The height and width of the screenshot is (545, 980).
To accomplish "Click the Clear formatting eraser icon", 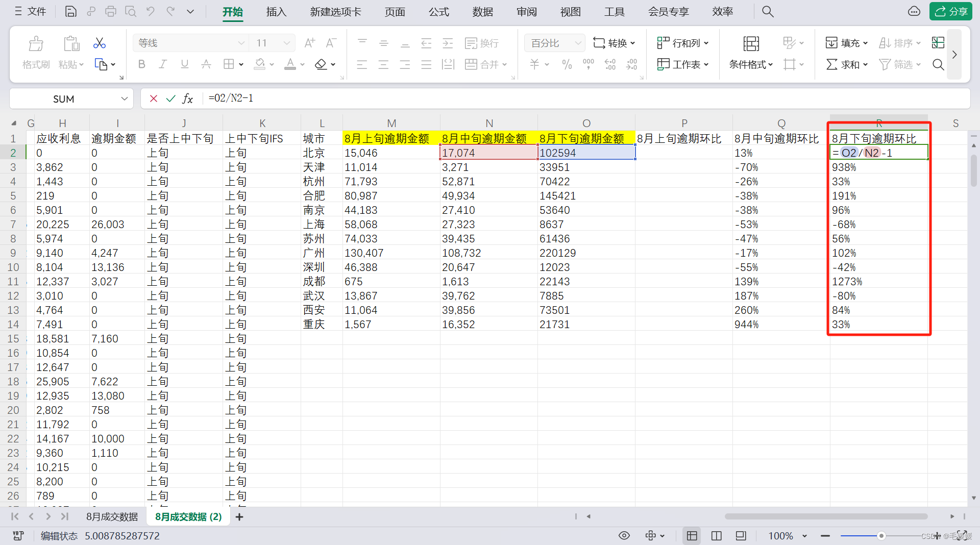I will pos(321,64).
